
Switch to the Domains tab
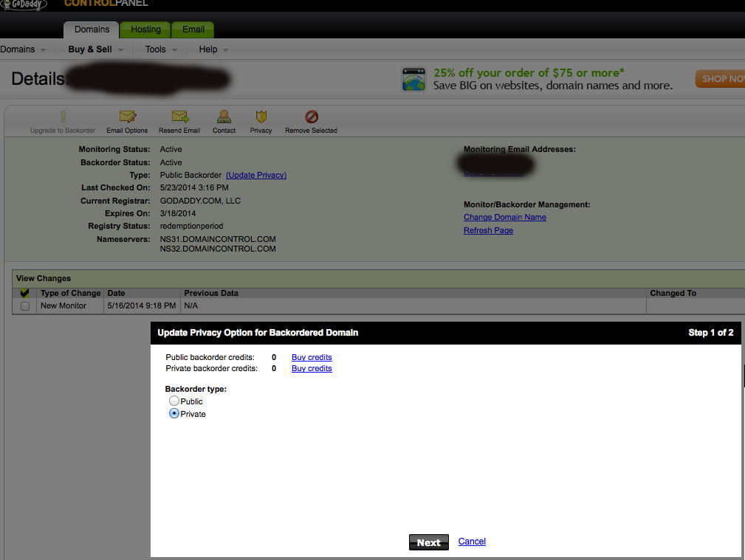coord(92,30)
